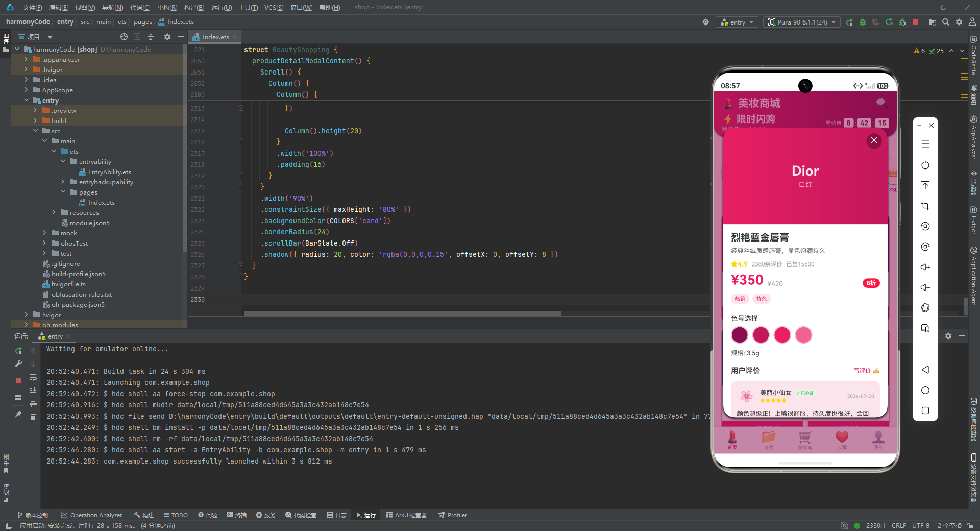
Task: Stop the running app from the main toolbar
Action: click(916, 22)
